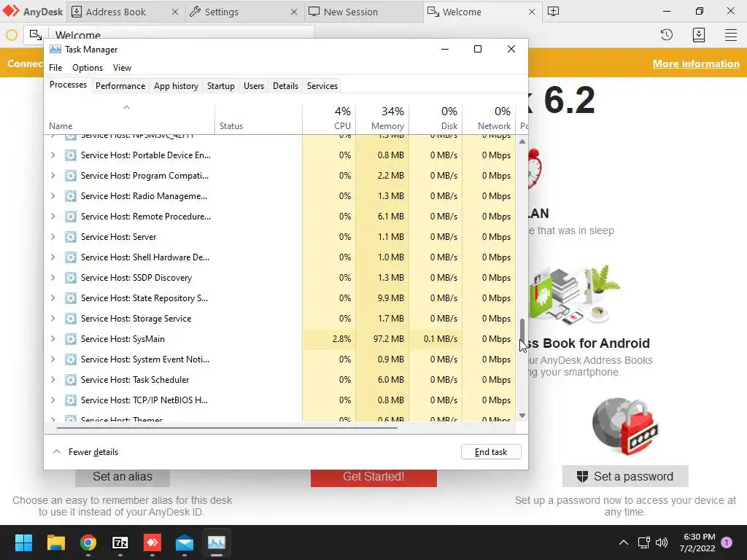Click Task Manager taskbar icon
The width and height of the screenshot is (747, 560).
click(x=216, y=542)
